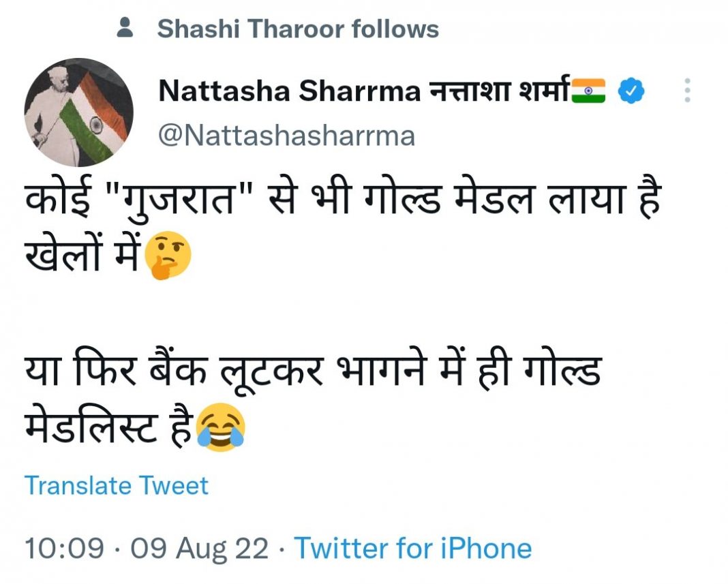The height and width of the screenshot is (584, 728).
Task: Open the Twitter for iPhone source link
Action: [412, 548]
